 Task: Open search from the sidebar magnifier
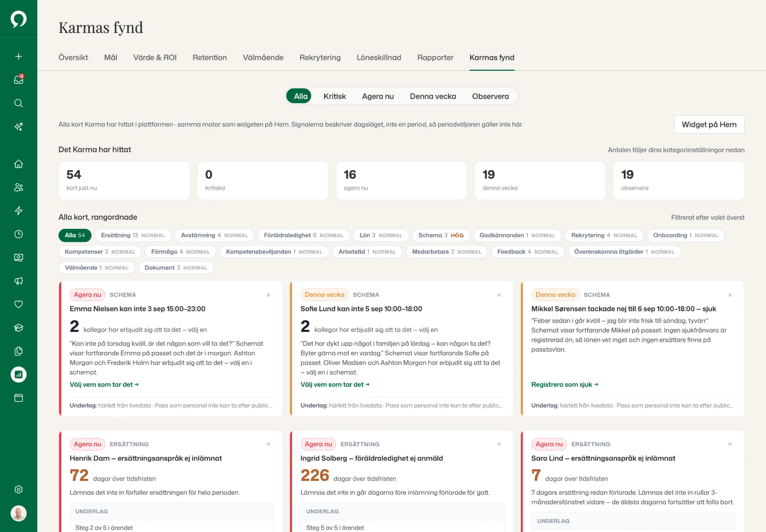tap(18, 103)
